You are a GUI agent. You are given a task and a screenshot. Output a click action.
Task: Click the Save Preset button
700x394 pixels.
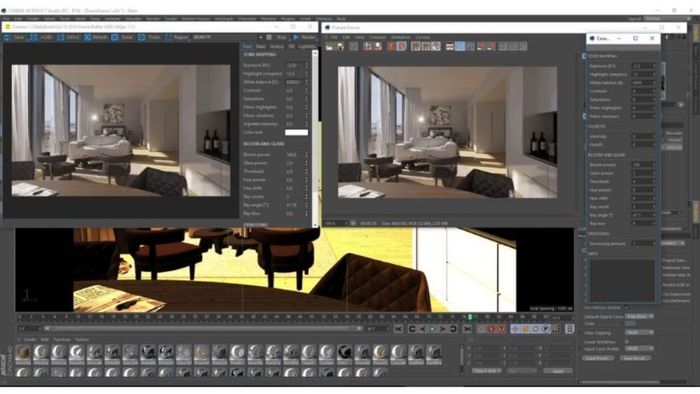coord(636,358)
